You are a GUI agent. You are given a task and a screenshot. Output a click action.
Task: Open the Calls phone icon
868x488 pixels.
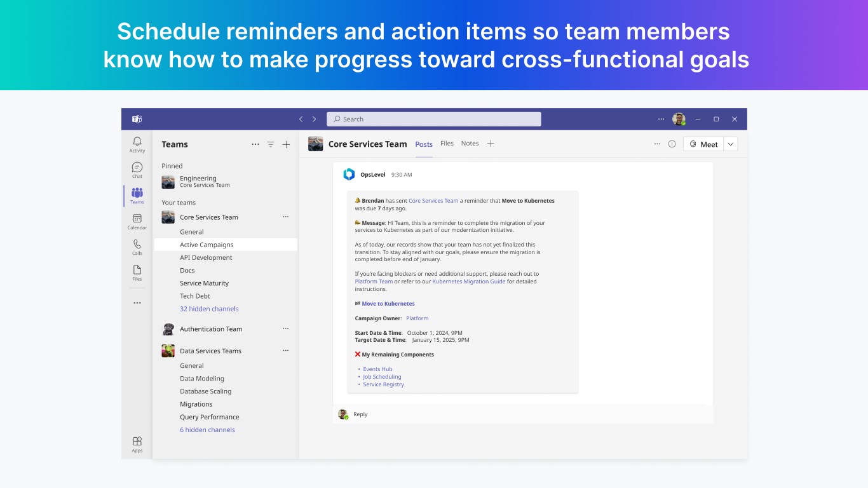[137, 247]
